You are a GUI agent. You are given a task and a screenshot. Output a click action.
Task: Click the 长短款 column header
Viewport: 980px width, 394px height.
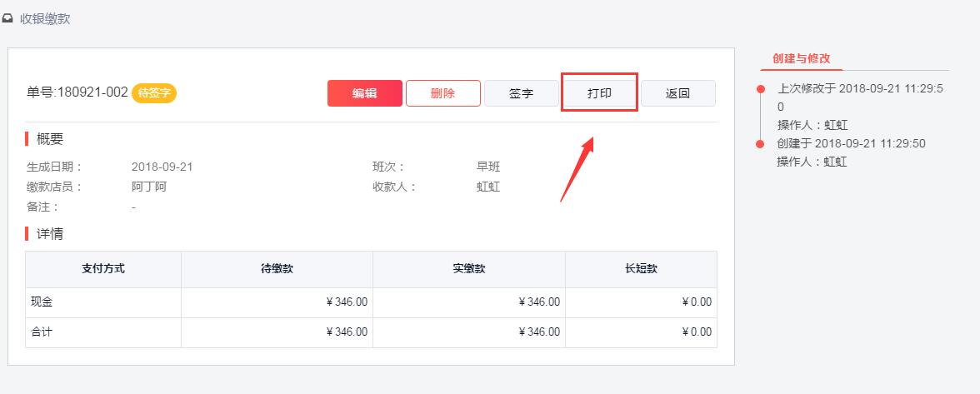(x=640, y=269)
